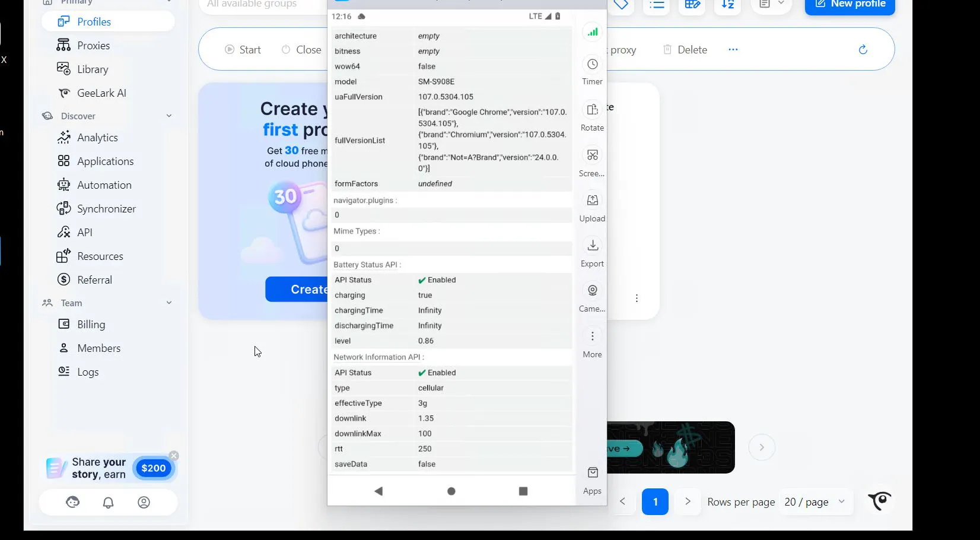980x540 pixels.
Task: Click the '107.0.5304.105' uaFullVersion value
Action: [446, 97]
